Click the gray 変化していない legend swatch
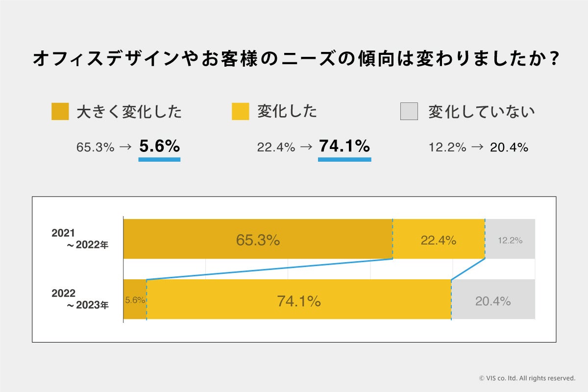The width and height of the screenshot is (588, 392). [x=409, y=111]
